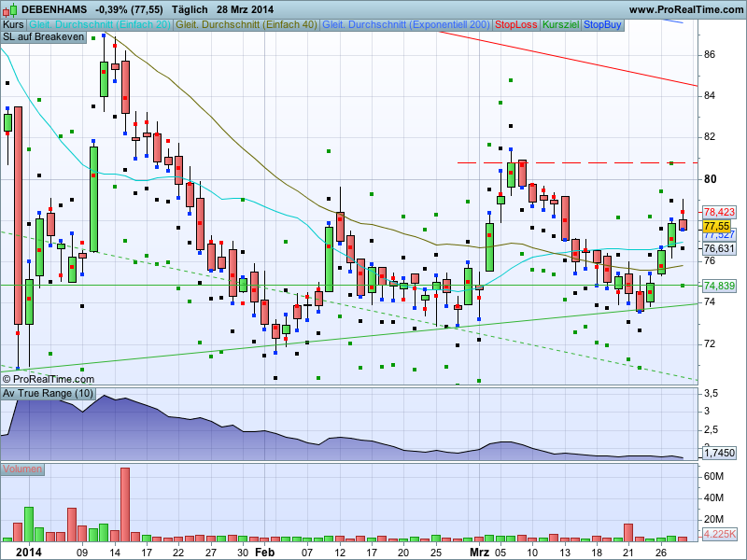Image resolution: width=747 pixels, height=560 pixels.
Task: Click the © ProRealTime.com copyright text
Action: tap(49, 379)
